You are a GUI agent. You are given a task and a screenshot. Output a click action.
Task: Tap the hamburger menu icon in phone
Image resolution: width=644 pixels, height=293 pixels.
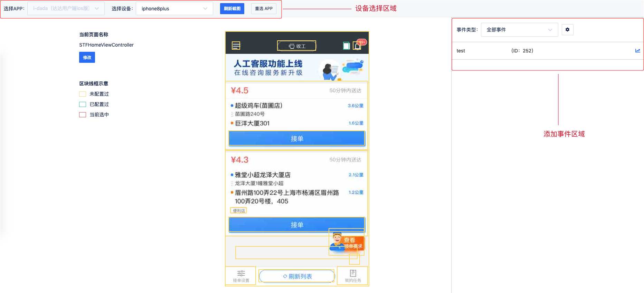pos(236,46)
